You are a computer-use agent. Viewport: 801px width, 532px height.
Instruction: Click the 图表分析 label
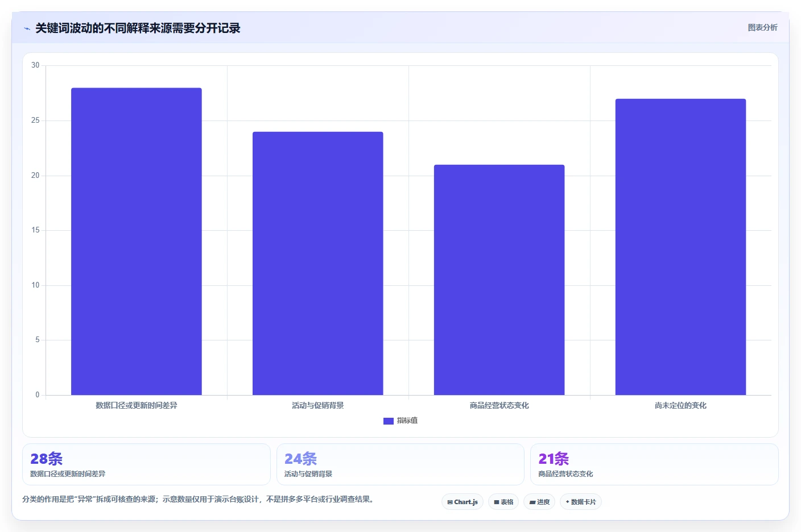coord(762,27)
